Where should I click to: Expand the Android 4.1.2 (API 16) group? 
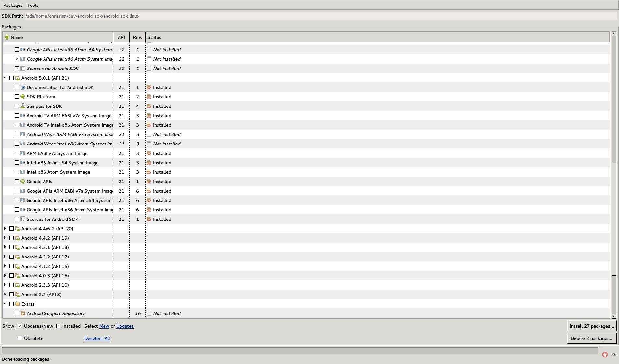[5, 266]
